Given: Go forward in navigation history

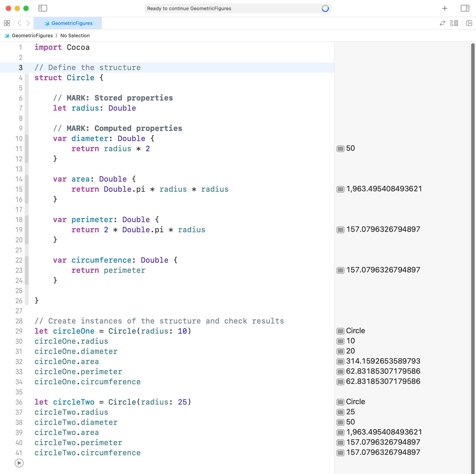Looking at the screenshot, I should click(x=28, y=23).
